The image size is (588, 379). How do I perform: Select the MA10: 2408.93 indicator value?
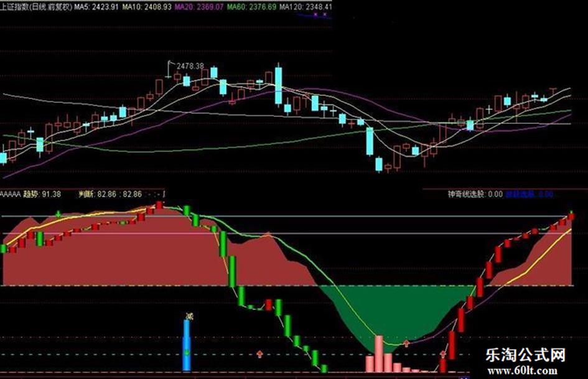click(x=147, y=7)
